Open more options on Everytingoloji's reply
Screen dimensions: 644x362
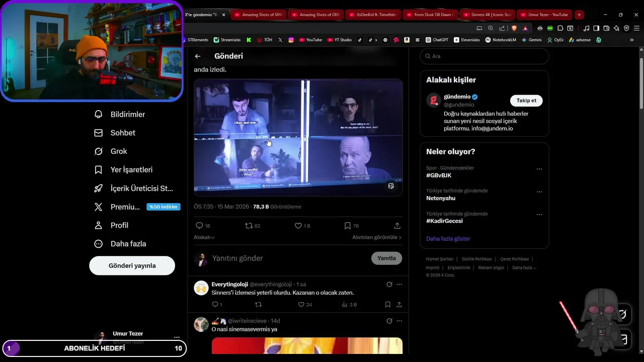click(x=399, y=285)
